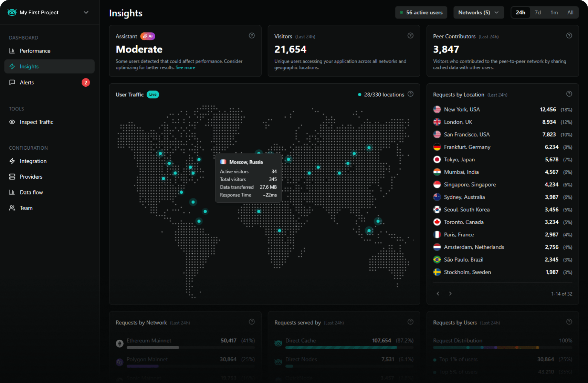Select the Insights sidebar icon
Image resolution: width=588 pixels, height=383 pixels.
click(x=12, y=66)
